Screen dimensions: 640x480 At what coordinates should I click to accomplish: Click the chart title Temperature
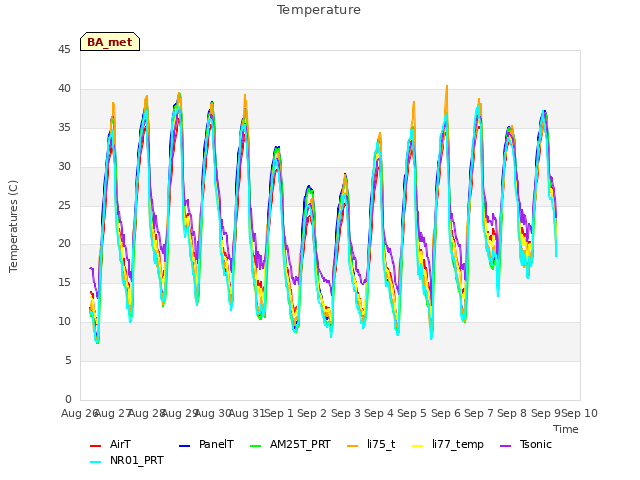(319, 10)
